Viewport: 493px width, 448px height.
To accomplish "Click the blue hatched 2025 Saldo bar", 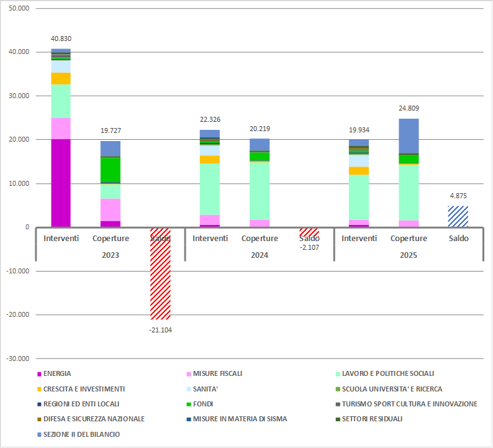I will click(x=458, y=217).
